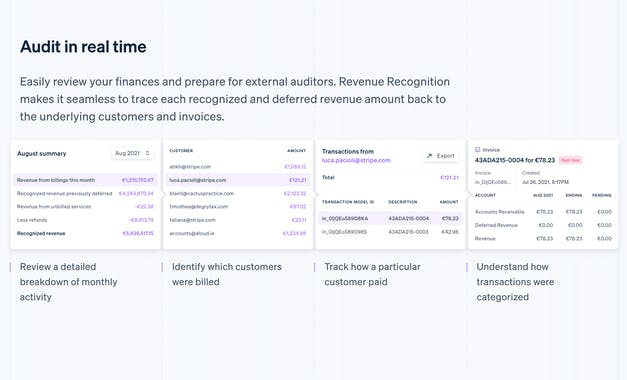Click the DESCRIPTION column header
Screen dimensions: 627x380
403,202
